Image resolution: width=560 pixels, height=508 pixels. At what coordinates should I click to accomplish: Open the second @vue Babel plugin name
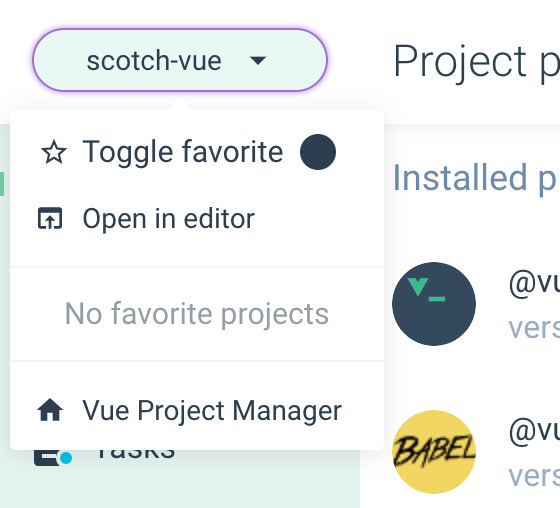click(534, 431)
